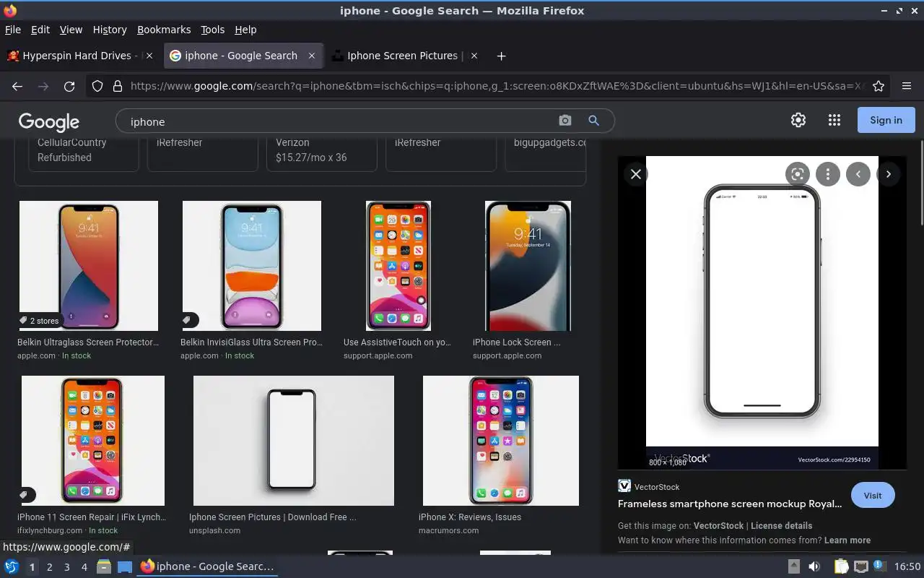Open the Verizon $15.27/mo shopping card
This screenshot has height=578, width=924.
click(x=322, y=154)
